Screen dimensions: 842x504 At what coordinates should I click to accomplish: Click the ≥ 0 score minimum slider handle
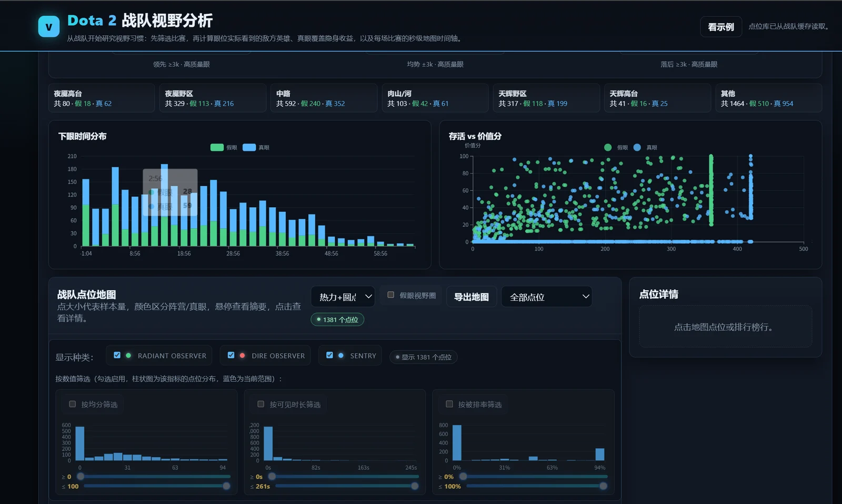[81, 477]
